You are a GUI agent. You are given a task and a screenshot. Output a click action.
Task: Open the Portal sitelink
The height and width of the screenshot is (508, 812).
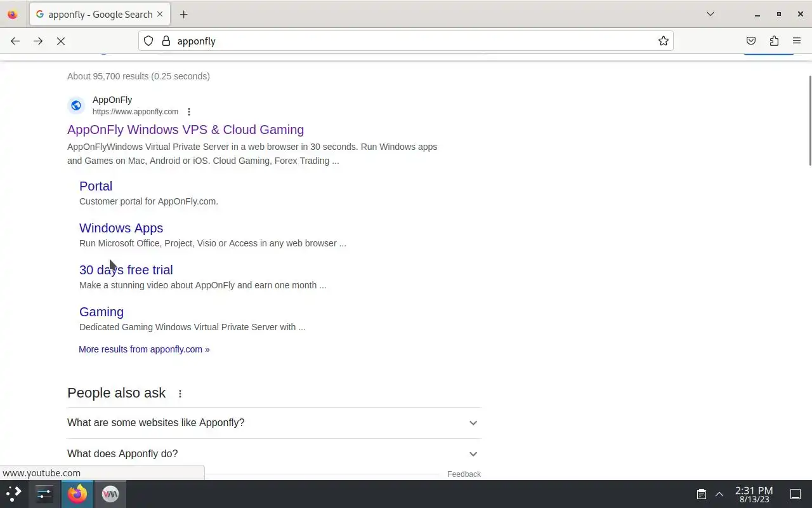[x=96, y=186]
